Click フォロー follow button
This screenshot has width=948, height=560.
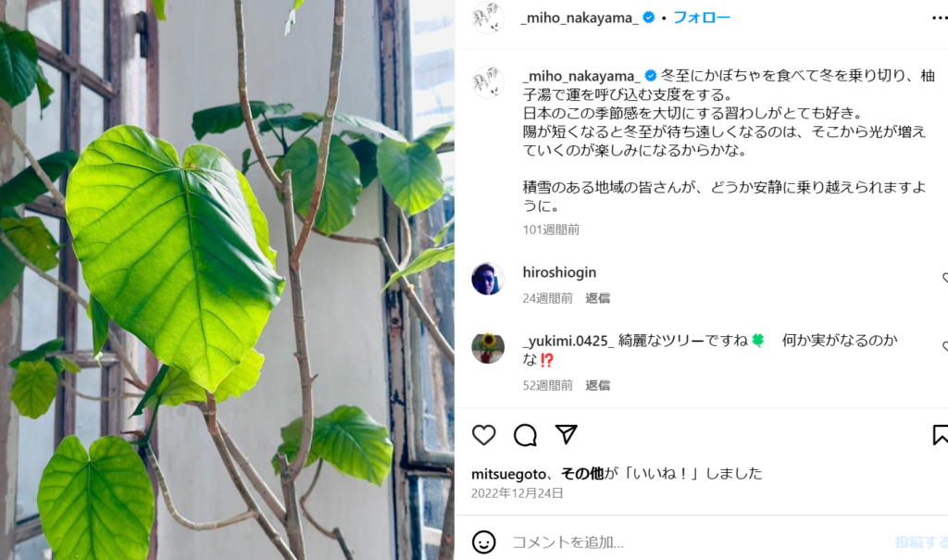(x=702, y=18)
